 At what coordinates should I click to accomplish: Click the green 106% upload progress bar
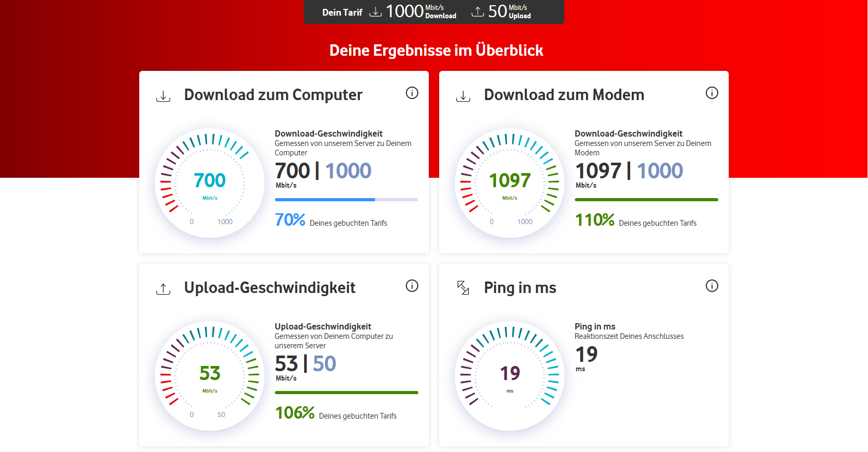(x=346, y=393)
